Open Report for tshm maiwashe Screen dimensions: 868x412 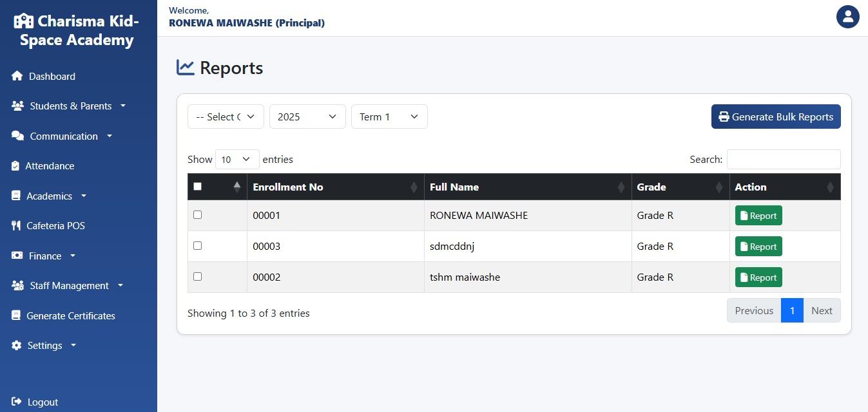tap(758, 277)
